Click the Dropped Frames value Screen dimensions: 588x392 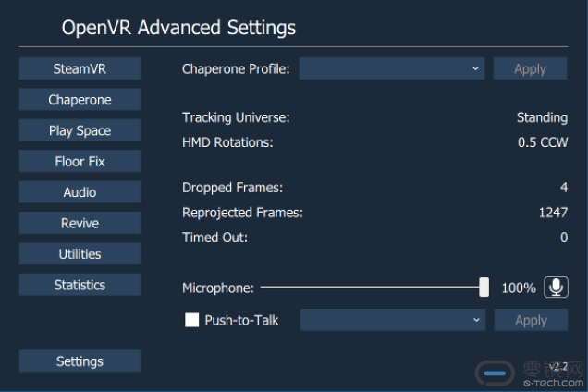[x=563, y=188]
